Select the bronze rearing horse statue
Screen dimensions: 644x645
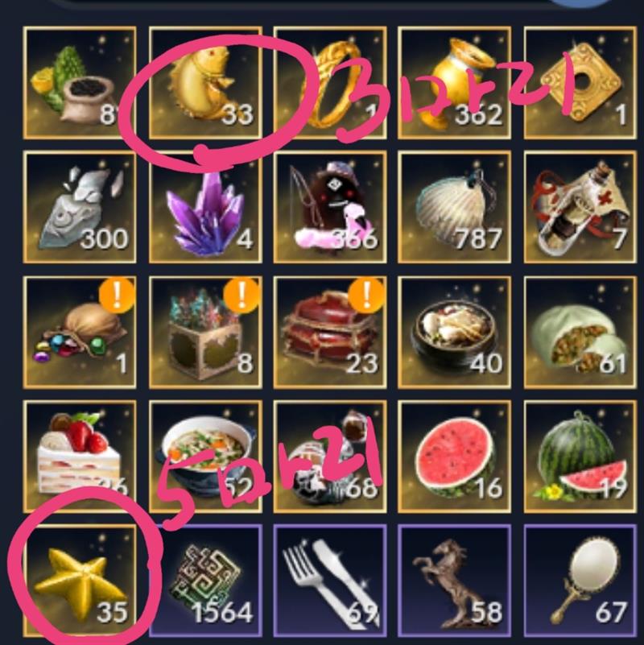pyautogui.click(x=454, y=581)
